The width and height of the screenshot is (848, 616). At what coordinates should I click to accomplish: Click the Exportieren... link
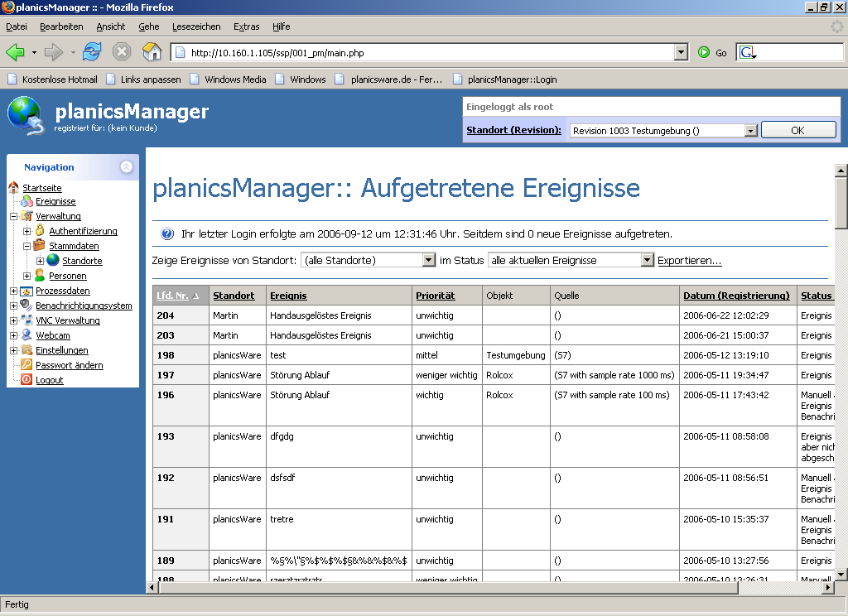[x=690, y=260]
